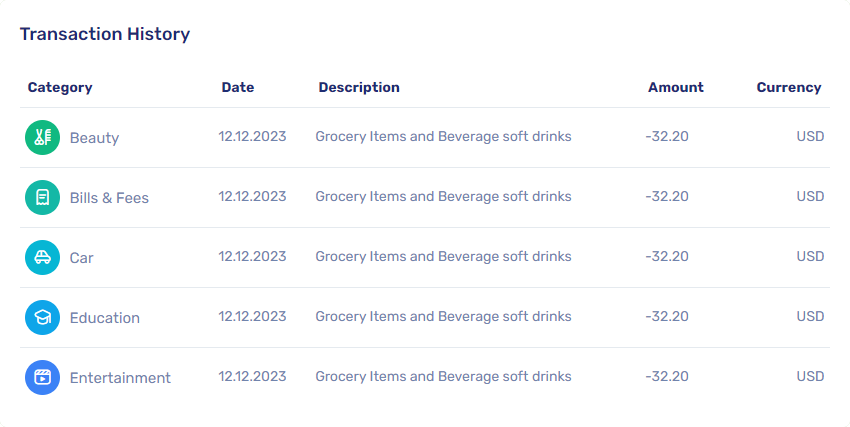
Task: Click the USD currency in Entertainment row
Action: click(x=810, y=376)
